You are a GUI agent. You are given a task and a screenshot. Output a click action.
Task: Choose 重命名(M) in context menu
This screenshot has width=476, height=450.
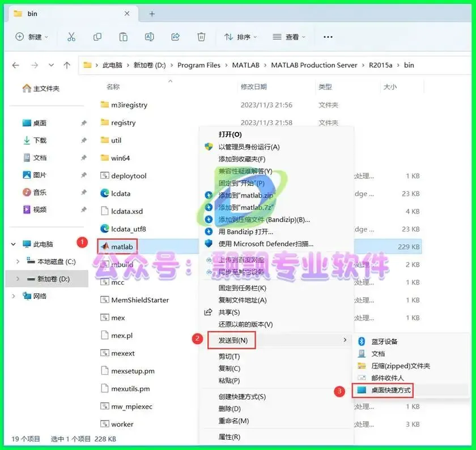(x=233, y=421)
